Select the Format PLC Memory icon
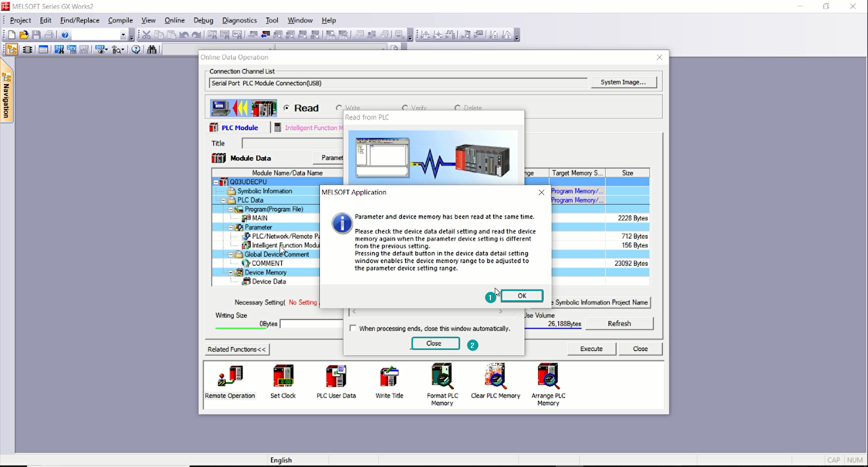The image size is (868, 467). point(442,377)
